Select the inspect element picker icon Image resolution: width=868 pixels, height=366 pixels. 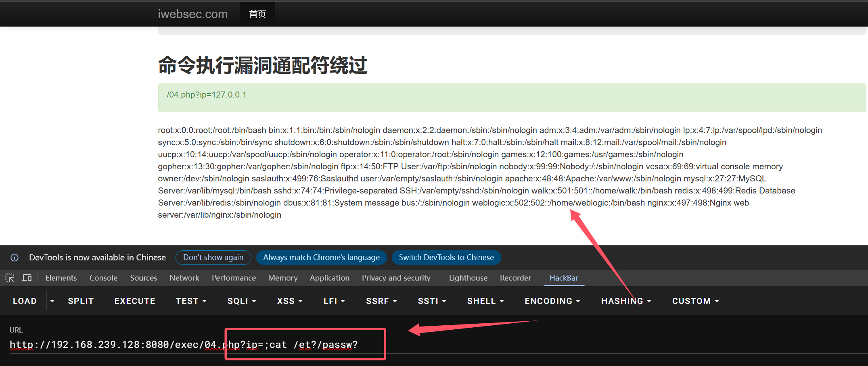[9, 278]
